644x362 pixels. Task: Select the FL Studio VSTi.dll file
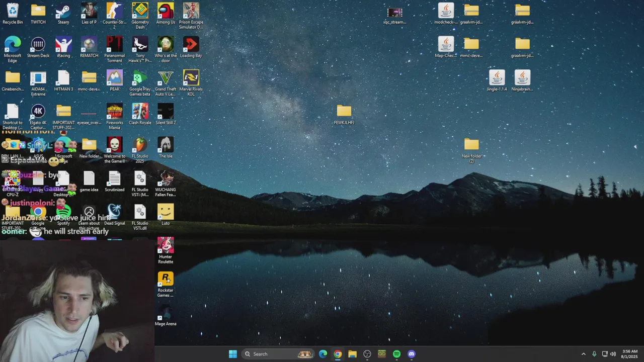coord(140,217)
